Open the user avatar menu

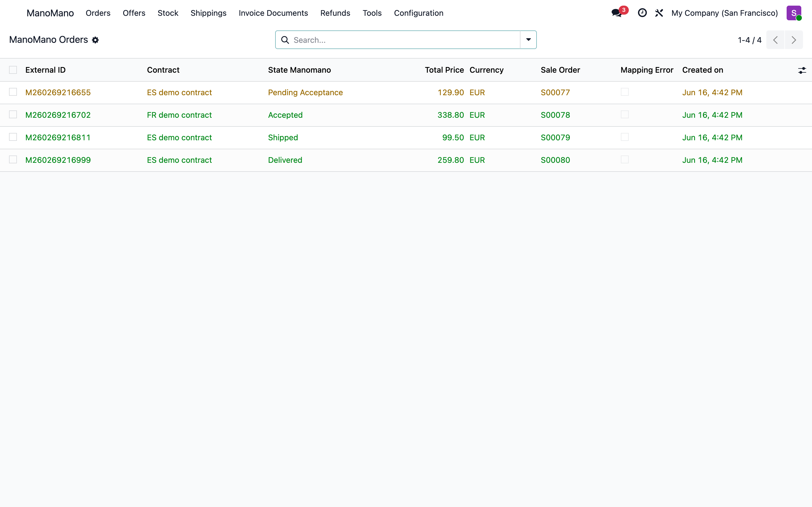[794, 13]
